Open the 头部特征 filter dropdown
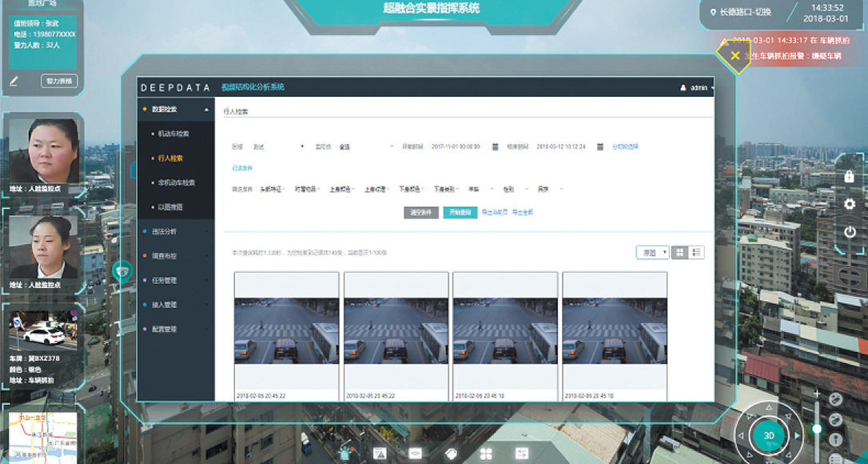Image resolution: width=868 pixels, height=464 pixels. 273,190
